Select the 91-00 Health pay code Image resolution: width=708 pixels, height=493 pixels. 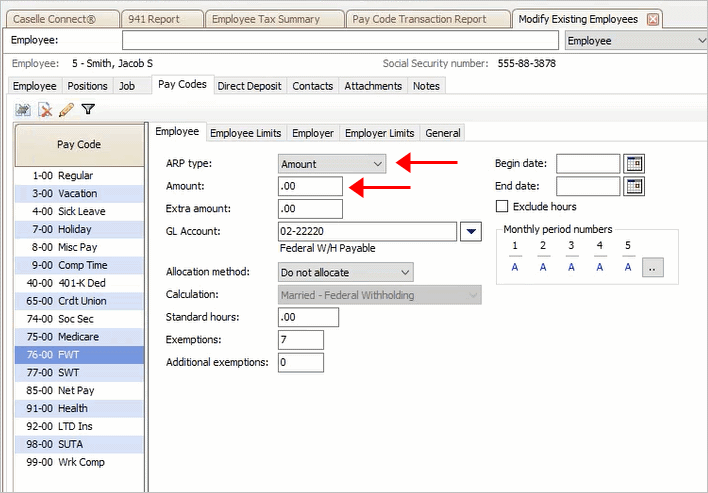click(x=79, y=408)
